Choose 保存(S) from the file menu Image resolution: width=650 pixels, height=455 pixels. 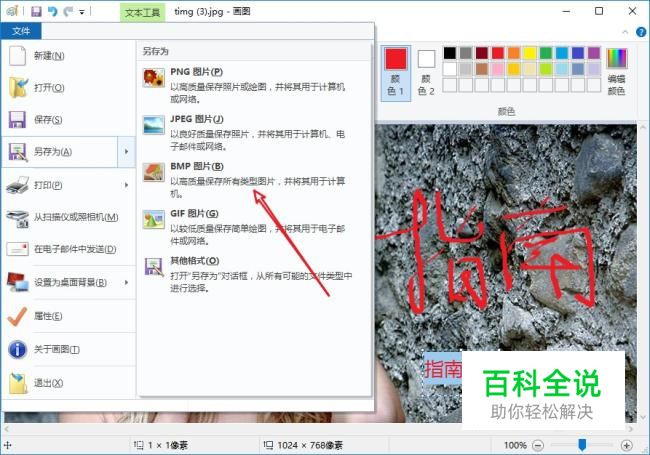pos(68,120)
